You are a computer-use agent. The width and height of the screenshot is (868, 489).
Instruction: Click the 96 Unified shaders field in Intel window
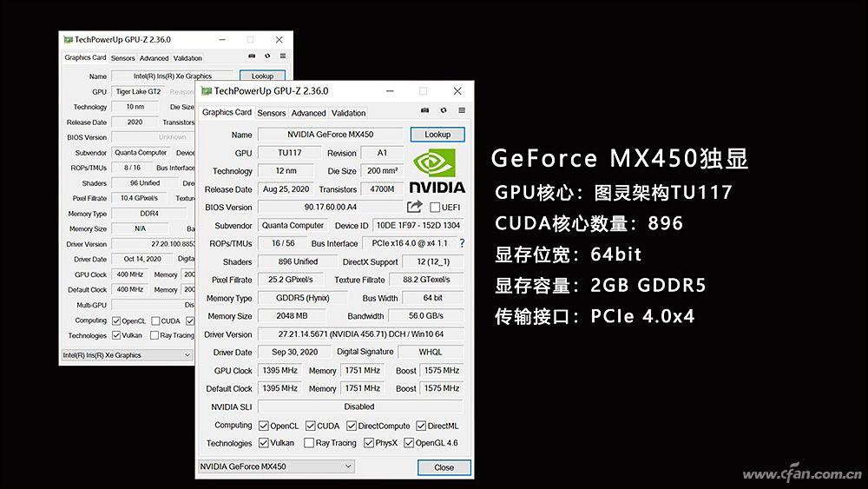tap(145, 182)
